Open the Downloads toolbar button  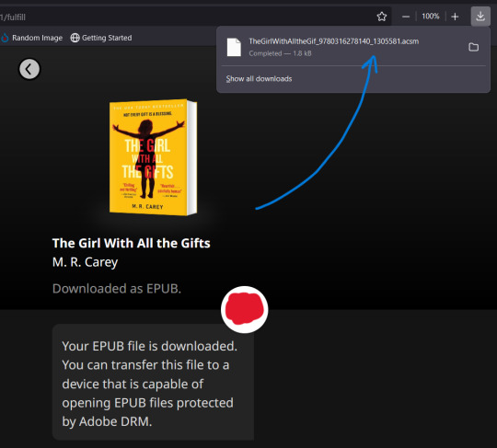480,17
